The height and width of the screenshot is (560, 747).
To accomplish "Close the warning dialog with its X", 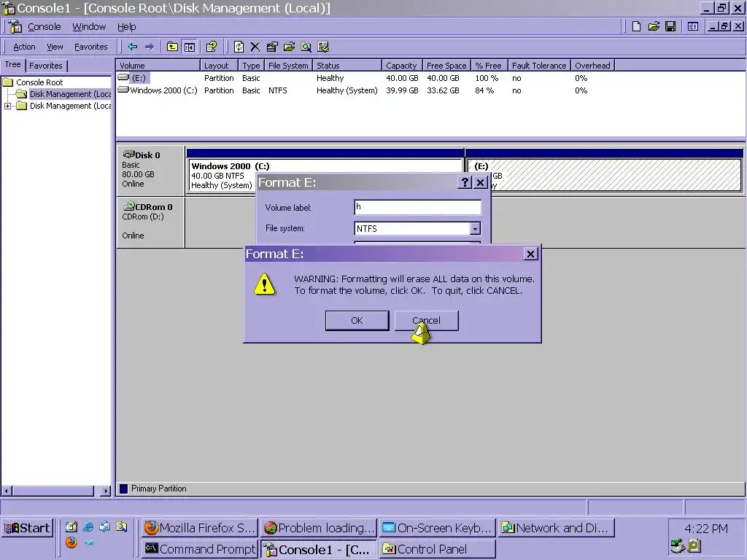I will 531,254.
